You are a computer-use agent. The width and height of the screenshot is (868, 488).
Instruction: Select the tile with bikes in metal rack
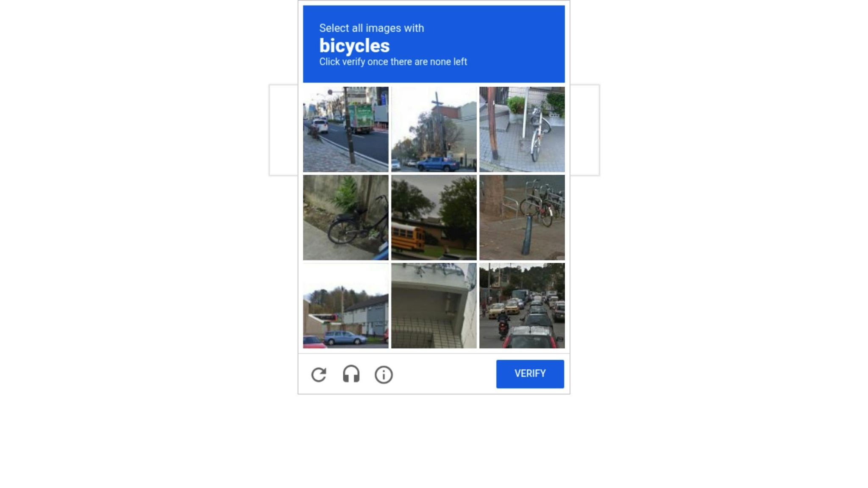(x=522, y=217)
